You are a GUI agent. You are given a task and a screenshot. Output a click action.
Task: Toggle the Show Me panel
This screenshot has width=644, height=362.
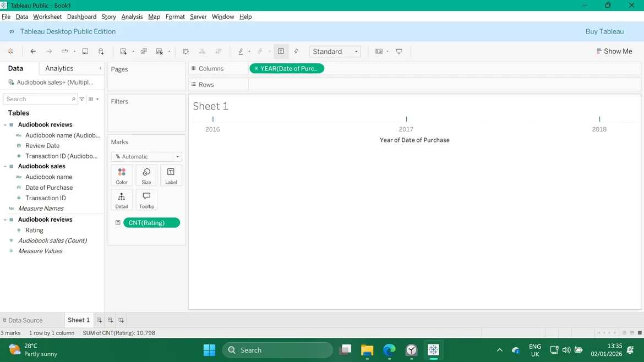[614, 51]
